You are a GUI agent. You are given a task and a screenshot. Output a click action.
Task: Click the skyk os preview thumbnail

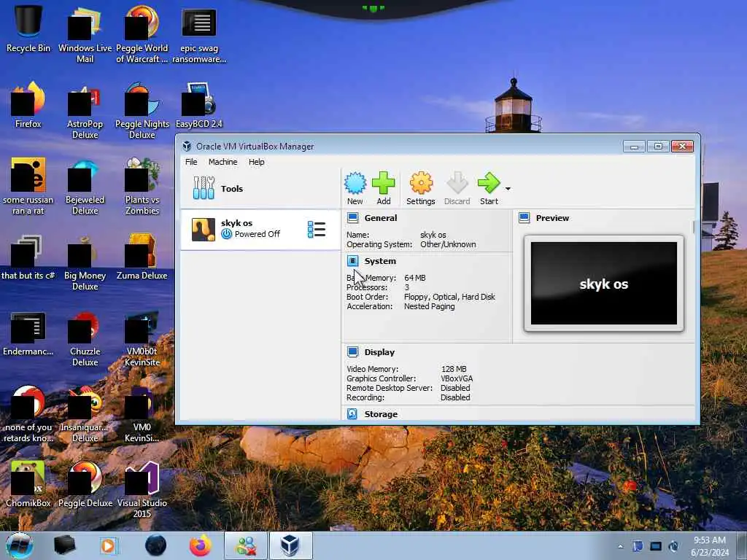pos(603,284)
